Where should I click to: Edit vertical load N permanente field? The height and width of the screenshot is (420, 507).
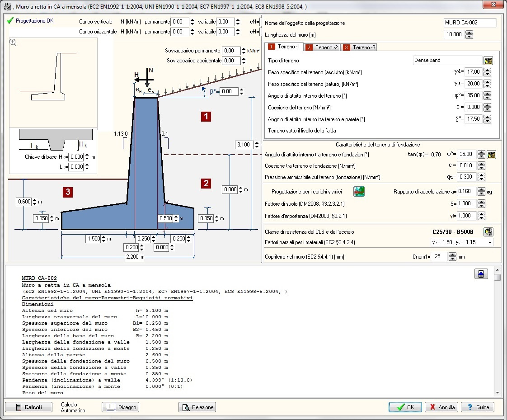180,22
